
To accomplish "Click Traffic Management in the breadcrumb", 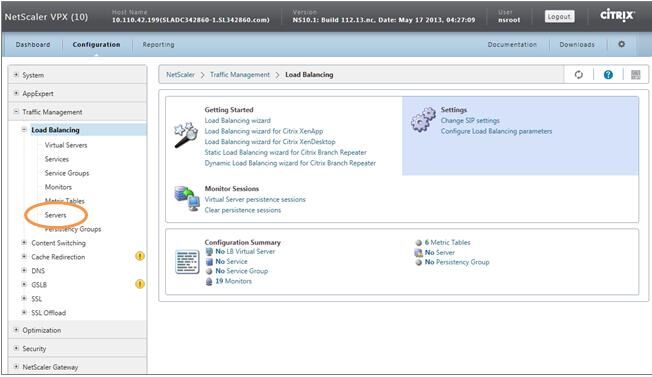I will coord(240,75).
